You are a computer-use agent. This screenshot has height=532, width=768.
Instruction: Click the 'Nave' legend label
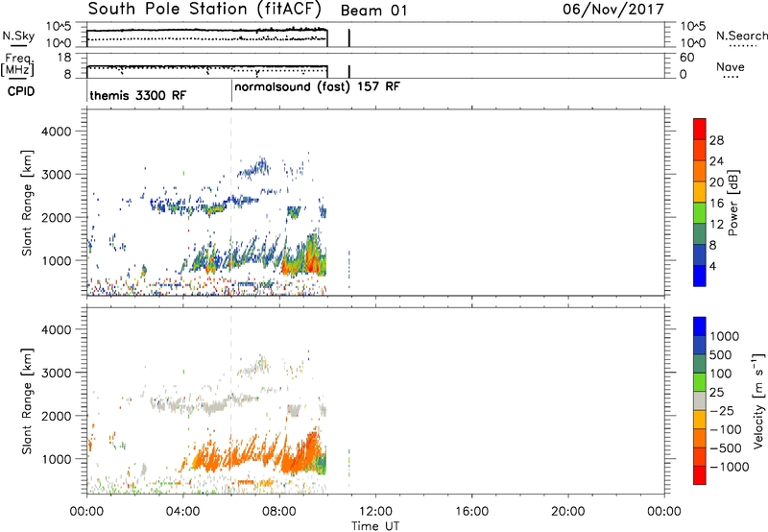(731, 66)
